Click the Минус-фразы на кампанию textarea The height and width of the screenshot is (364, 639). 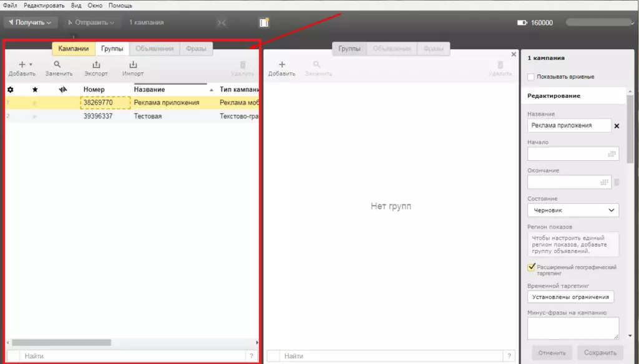(x=573, y=328)
